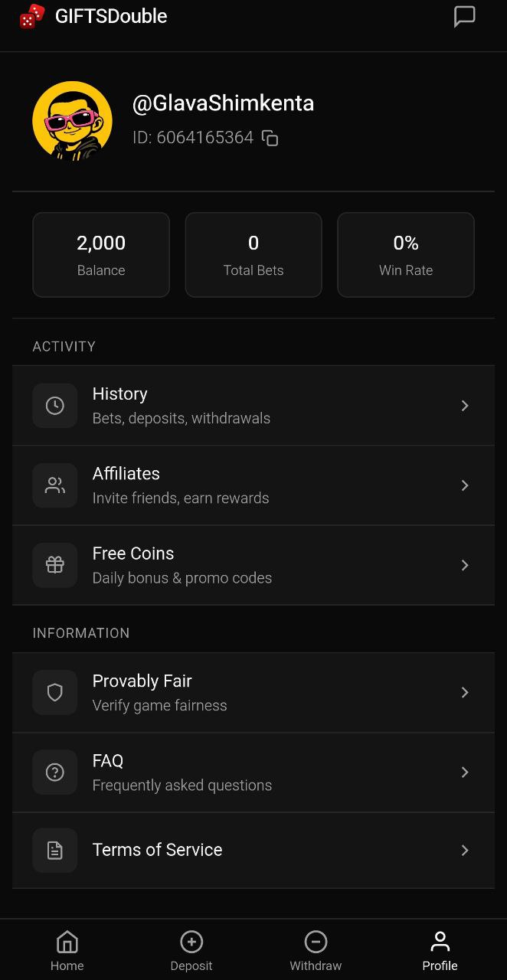Click the History clock icon

54,406
